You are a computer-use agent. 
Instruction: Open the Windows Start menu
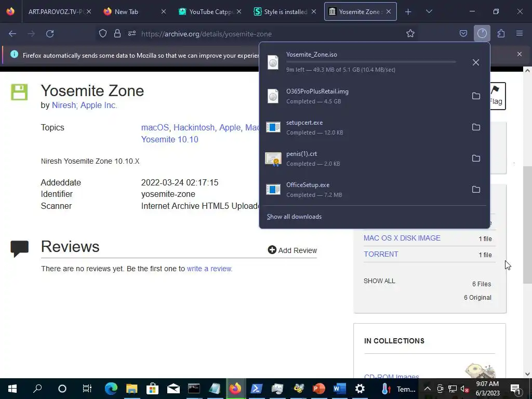[x=12, y=389]
